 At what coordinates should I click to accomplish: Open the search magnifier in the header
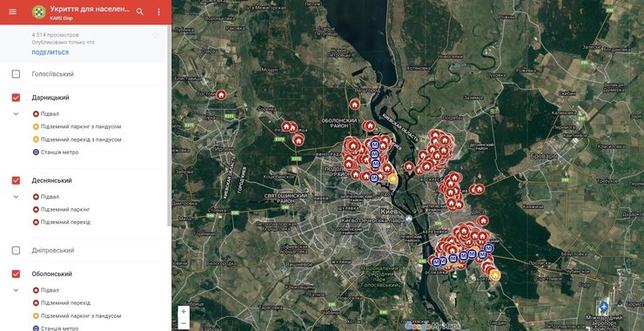click(x=140, y=12)
